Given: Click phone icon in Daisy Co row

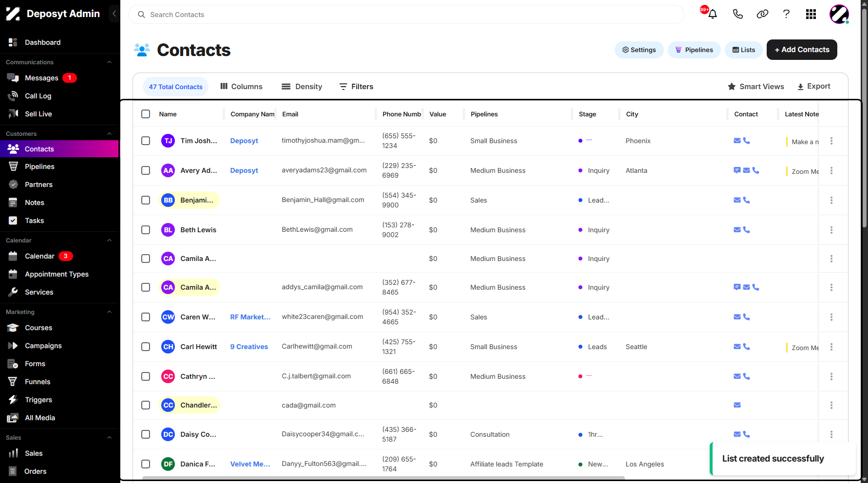Looking at the screenshot, I should tap(746, 434).
